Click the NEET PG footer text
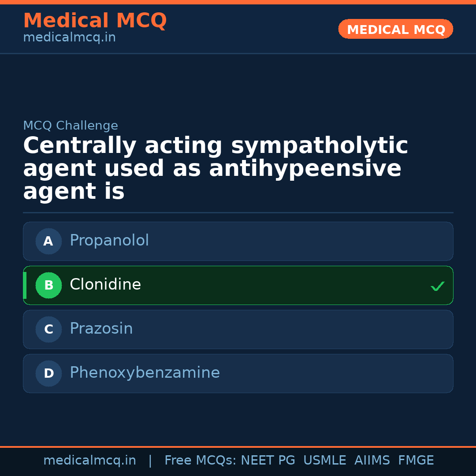476x476 pixels. pos(268,461)
